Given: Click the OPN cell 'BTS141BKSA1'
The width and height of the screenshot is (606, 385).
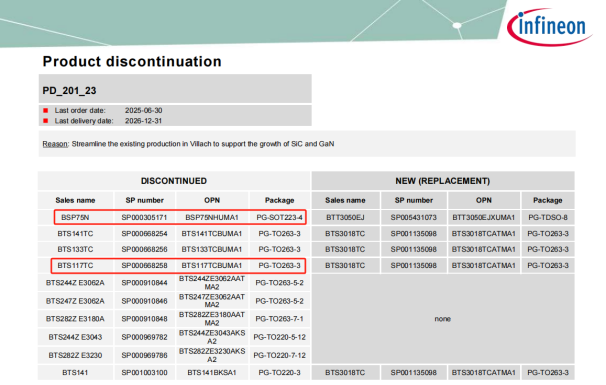Looking at the screenshot, I should pyautogui.click(x=212, y=373).
